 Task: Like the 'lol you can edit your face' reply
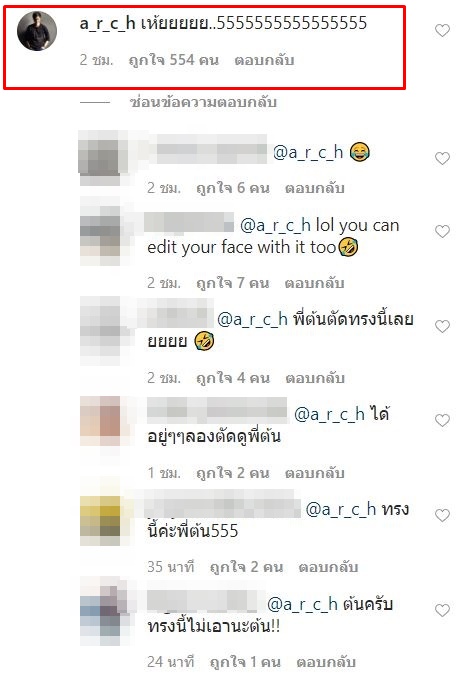coord(442,232)
